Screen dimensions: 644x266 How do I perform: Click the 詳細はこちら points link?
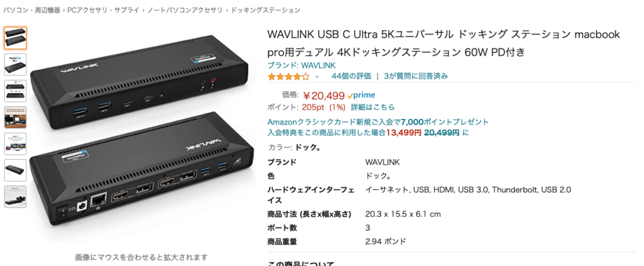pos(372,107)
